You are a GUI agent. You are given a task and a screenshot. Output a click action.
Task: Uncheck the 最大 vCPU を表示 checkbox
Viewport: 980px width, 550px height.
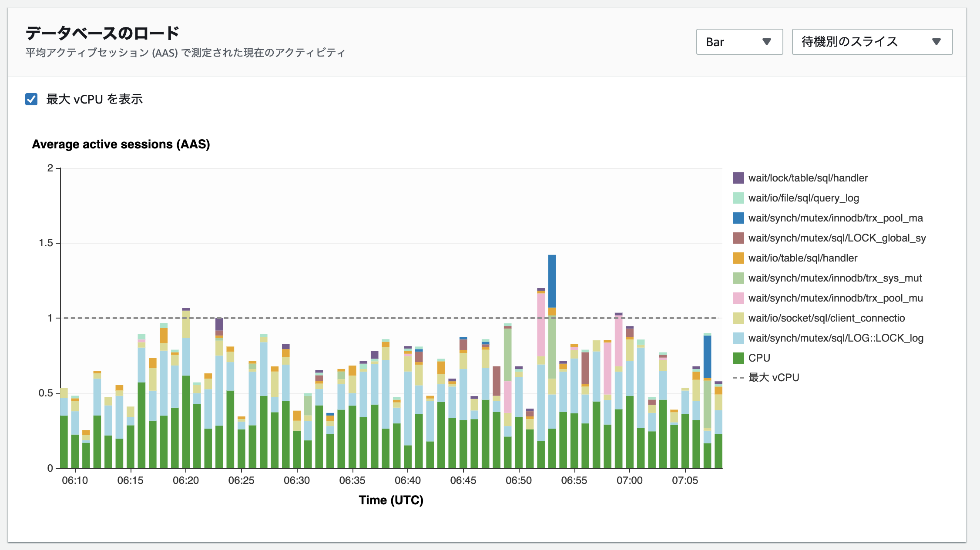click(31, 99)
